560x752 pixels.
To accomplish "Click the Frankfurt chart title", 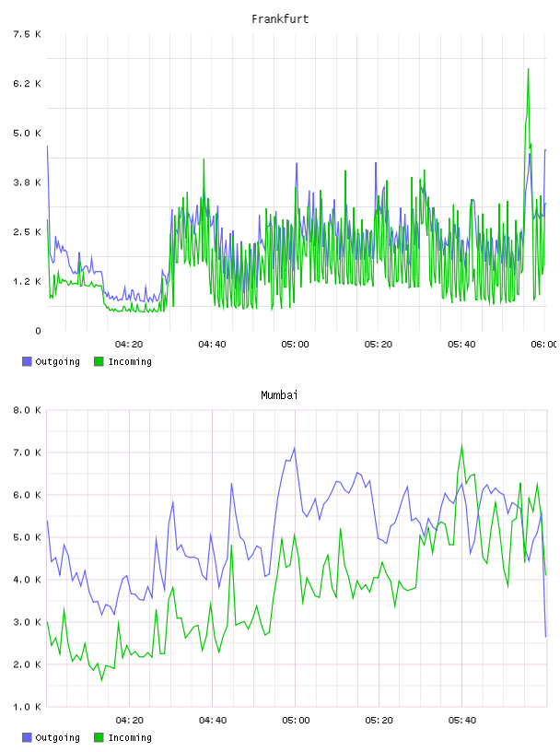I will pyautogui.click(x=280, y=19).
